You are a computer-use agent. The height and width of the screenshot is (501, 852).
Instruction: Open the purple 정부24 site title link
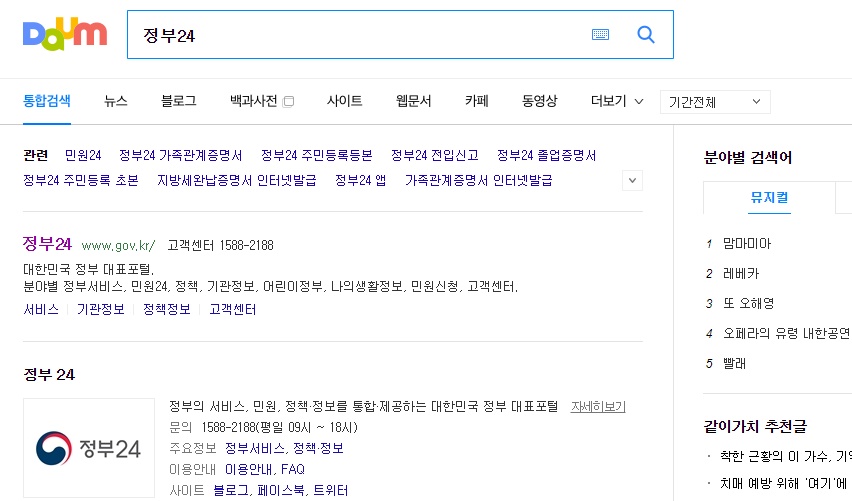(x=47, y=244)
